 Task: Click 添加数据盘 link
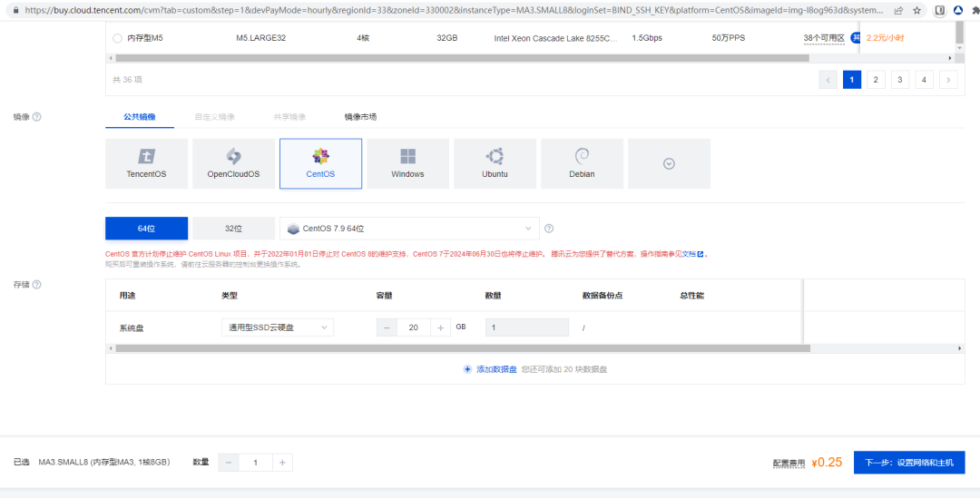pos(497,369)
